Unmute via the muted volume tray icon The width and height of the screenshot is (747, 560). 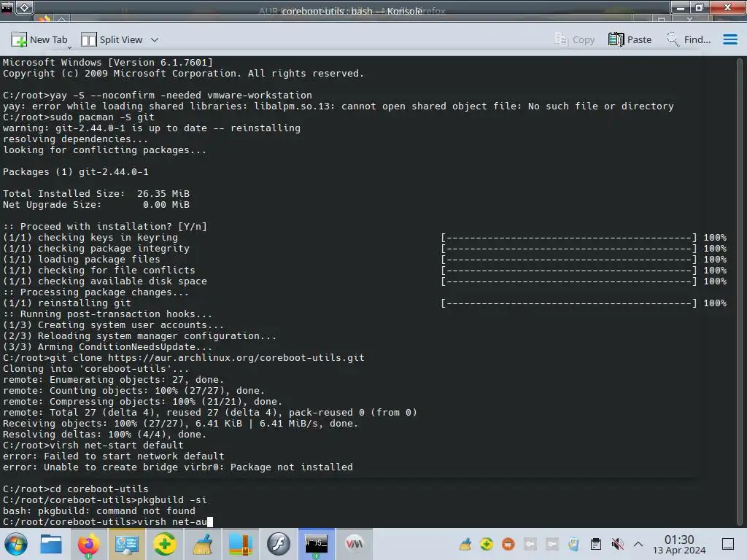[617, 544]
